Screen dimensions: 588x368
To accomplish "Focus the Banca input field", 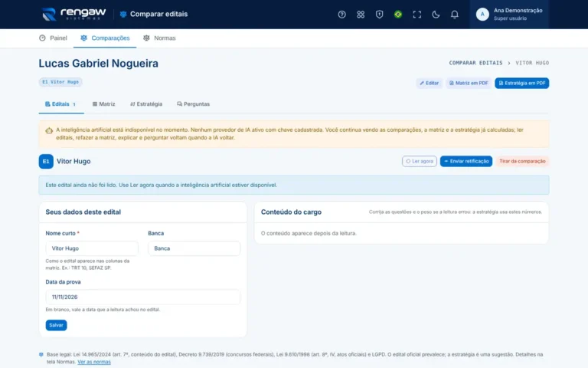I will (194, 248).
